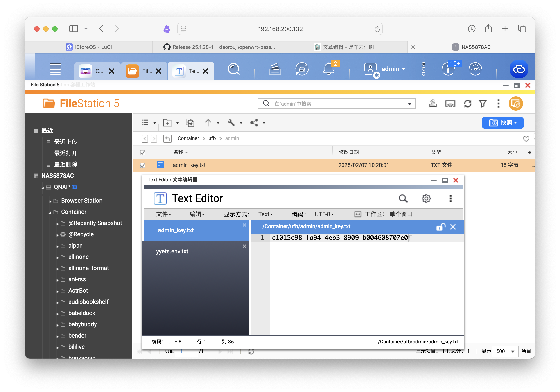Open the 显示 500 items-per-page dropdown
Image resolution: width=560 pixels, height=392 pixels.
tap(504, 351)
